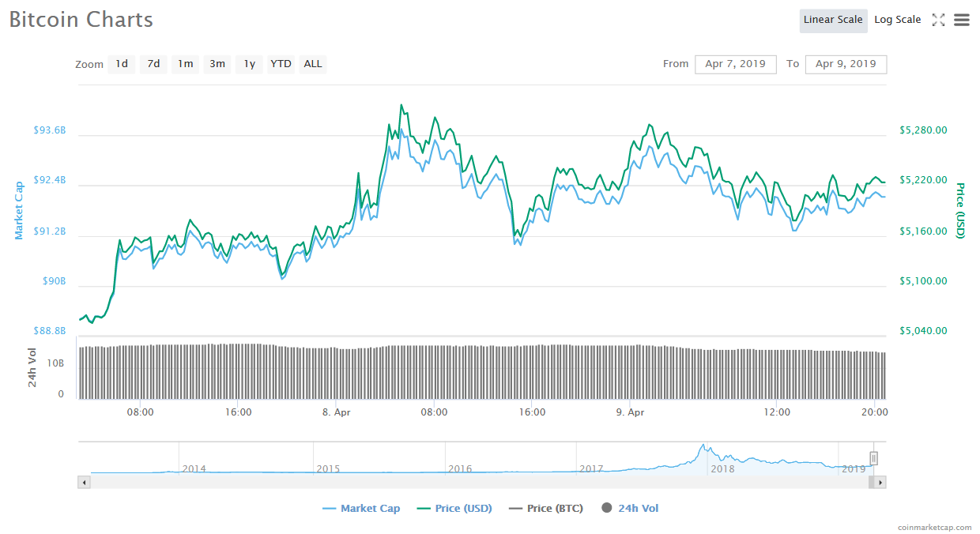Click the $5,280.00 price axis label
Image resolution: width=980 pixels, height=534 pixels.
(x=923, y=130)
